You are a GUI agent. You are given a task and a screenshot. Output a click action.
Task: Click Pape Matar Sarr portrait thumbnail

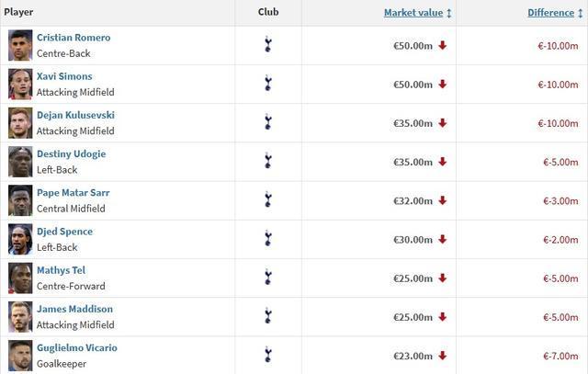pos(20,200)
